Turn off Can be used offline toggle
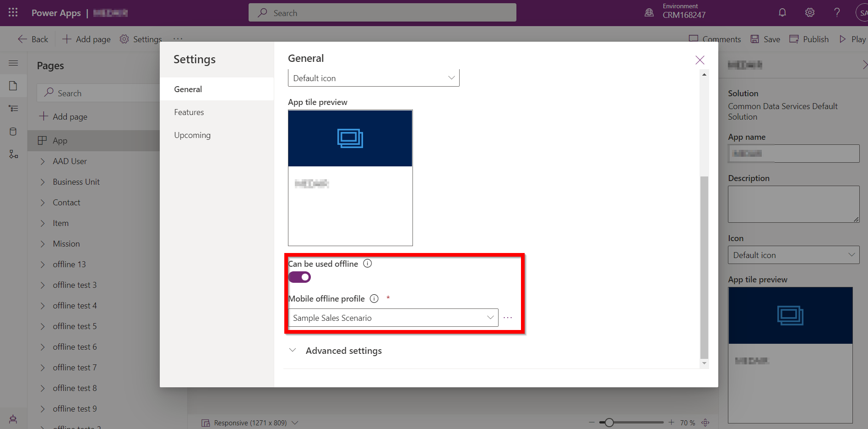Viewport: 868px width, 429px height. (x=300, y=277)
